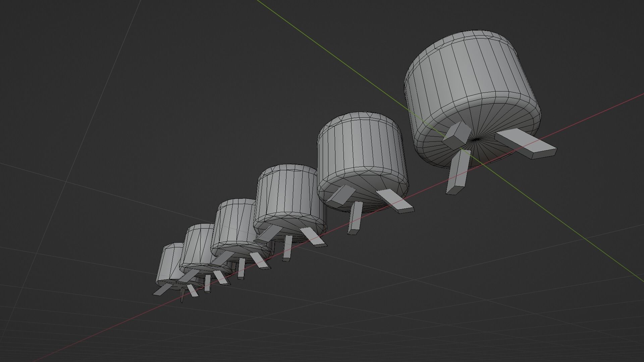This screenshot has height=362, width=644.
Task: Click the right flat prong of third-largest cylinder
Action: click(314, 237)
